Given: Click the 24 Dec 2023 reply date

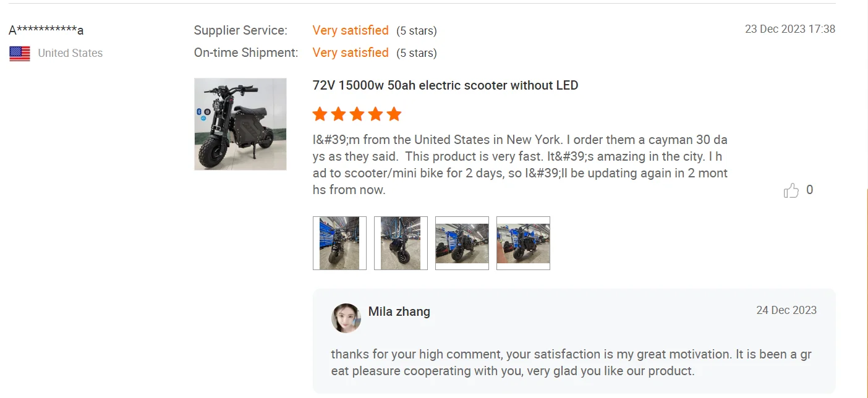Looking at the screenshot, I should click(x=786, y=310).
